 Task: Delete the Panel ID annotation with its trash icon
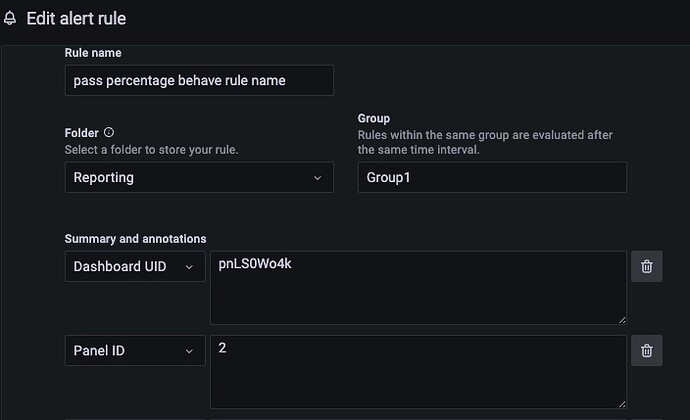[x=646, y=351]
